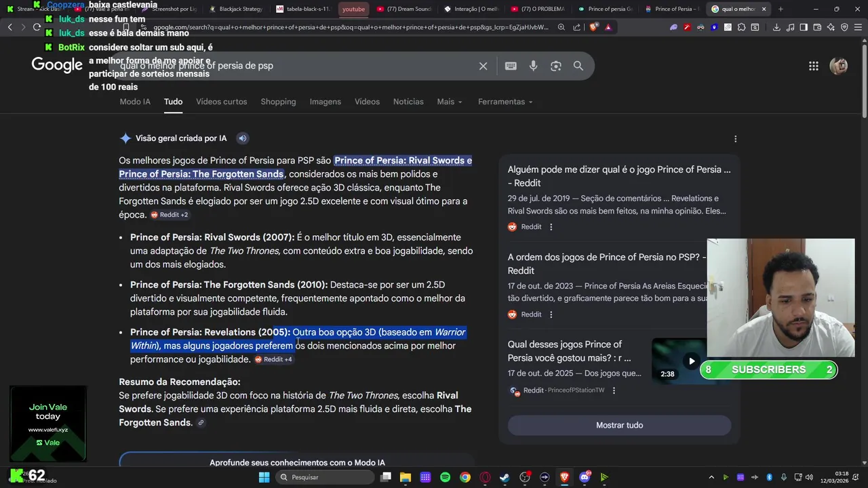Open options for Reddit PrinceofPStationTW source
Viewport: 868px width, 488px height.
pos(614,390)
